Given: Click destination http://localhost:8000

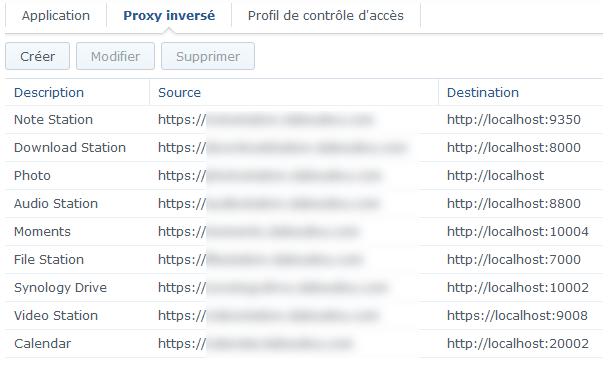Looking at the screenshot, I should (x=514, y=148).
